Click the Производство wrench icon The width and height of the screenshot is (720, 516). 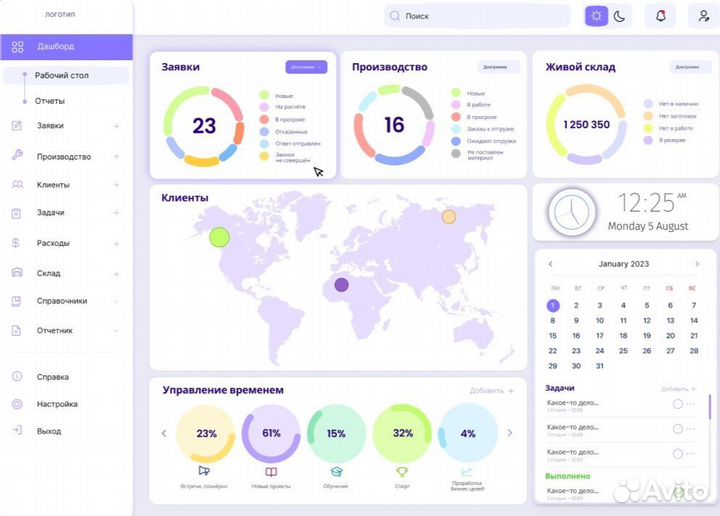tap(17, 156)
